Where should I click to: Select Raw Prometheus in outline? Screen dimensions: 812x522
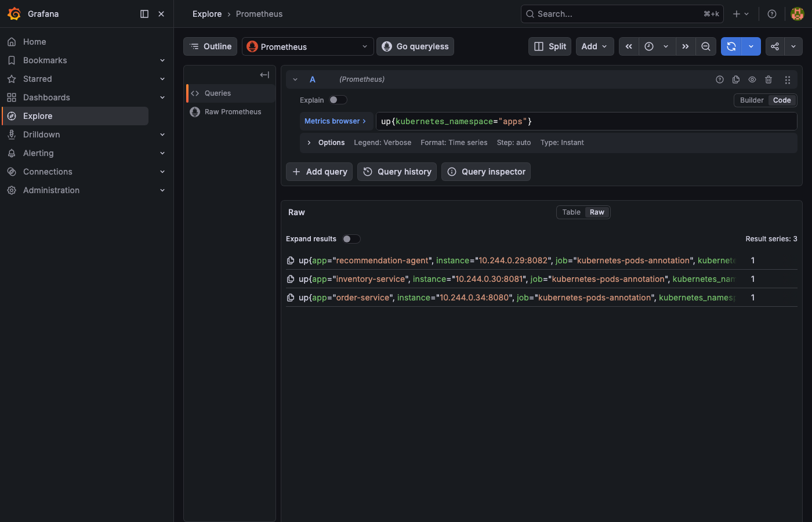230,112
